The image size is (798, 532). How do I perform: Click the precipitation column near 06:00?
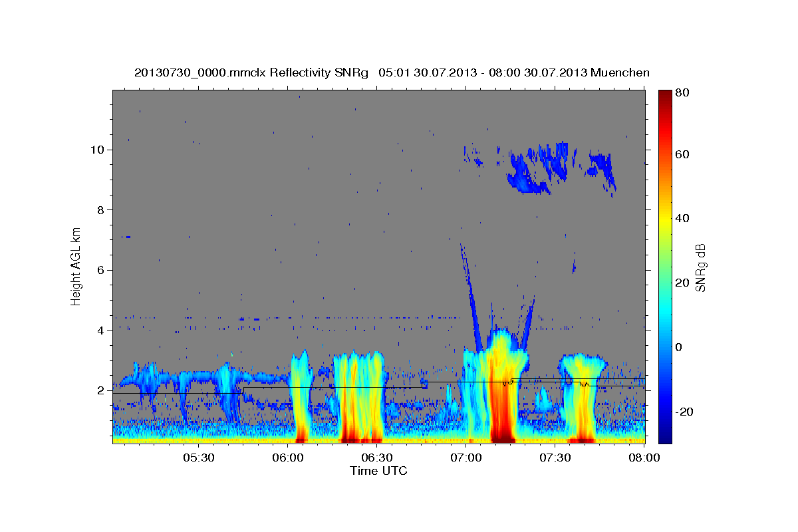(x=301, y=396)
